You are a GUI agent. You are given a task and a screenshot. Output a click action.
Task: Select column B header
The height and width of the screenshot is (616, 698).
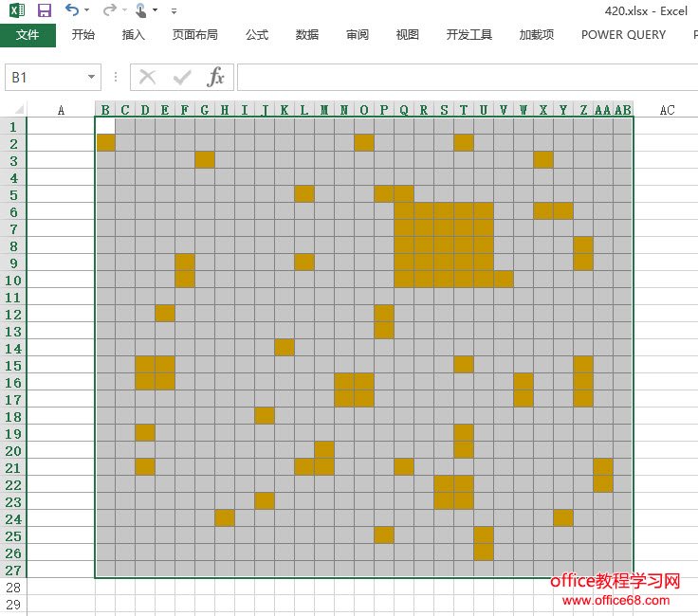tap(105, 110)
